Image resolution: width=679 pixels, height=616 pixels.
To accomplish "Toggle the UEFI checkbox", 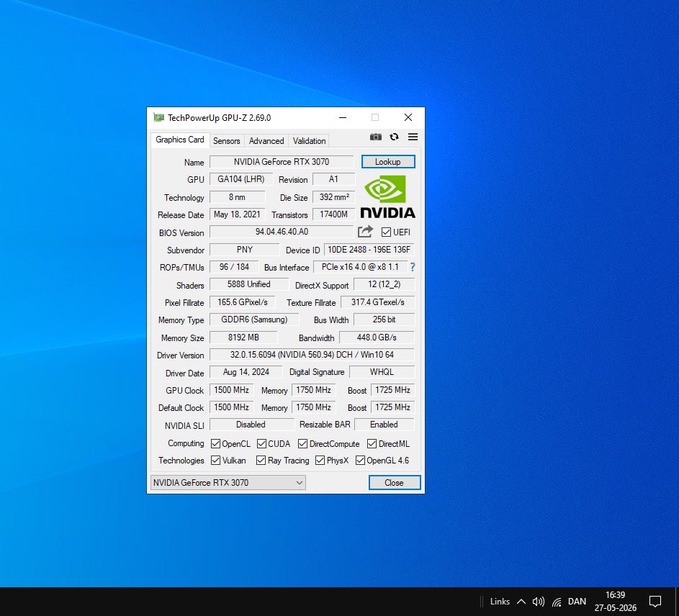I will [x=386, y=232].
